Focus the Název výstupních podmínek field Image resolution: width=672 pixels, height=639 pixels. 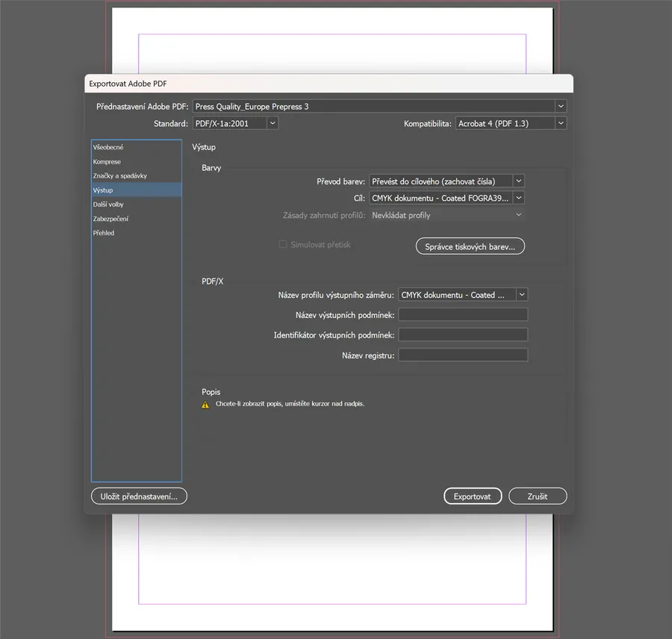pos(463,314)
